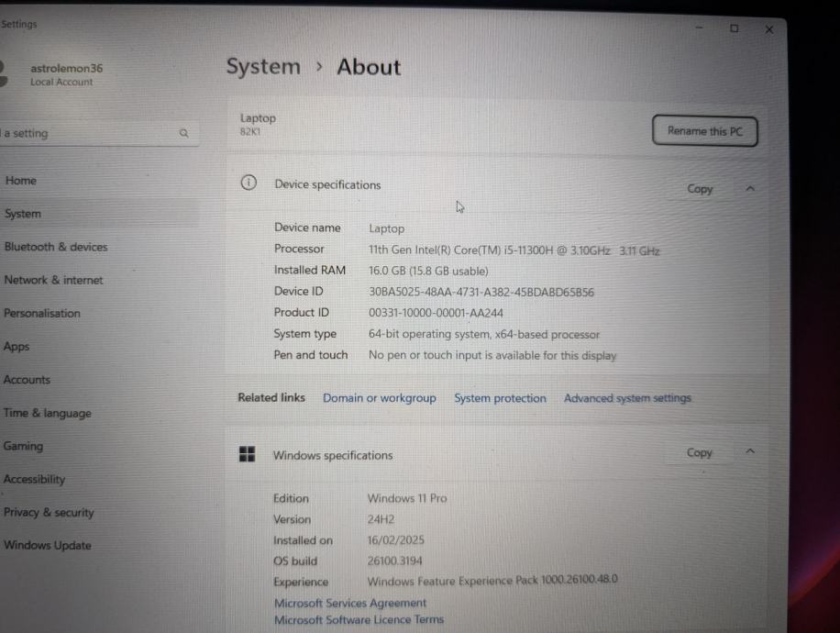The width and height of the screenshot is (840, 633).
Task: Click the Pen and touch value text
Action: pos(492,355)
